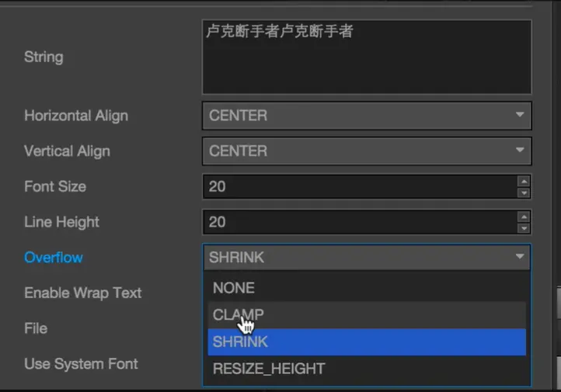Click the Use System Font label
The height and width of the screenshot is (392, 561).
coord(81,364)
